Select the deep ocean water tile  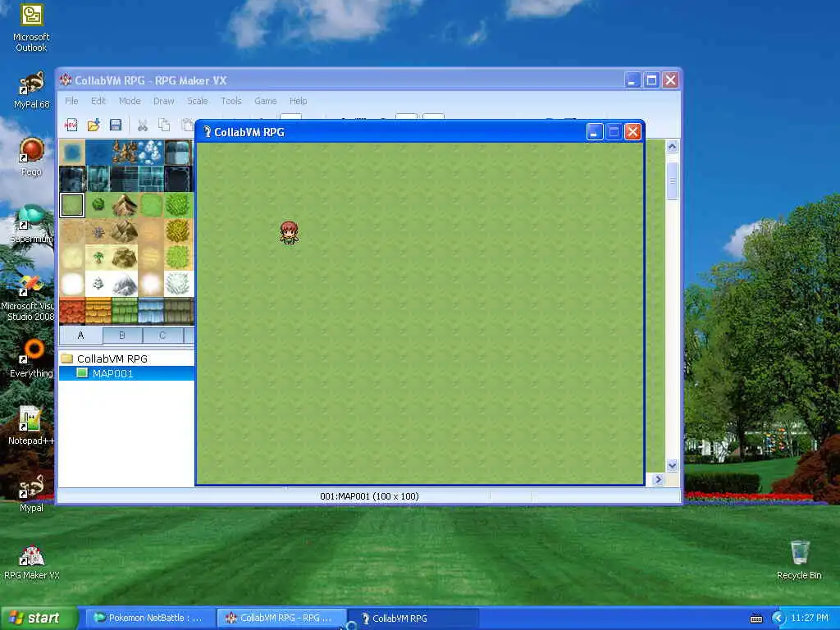tap(98, 153)
